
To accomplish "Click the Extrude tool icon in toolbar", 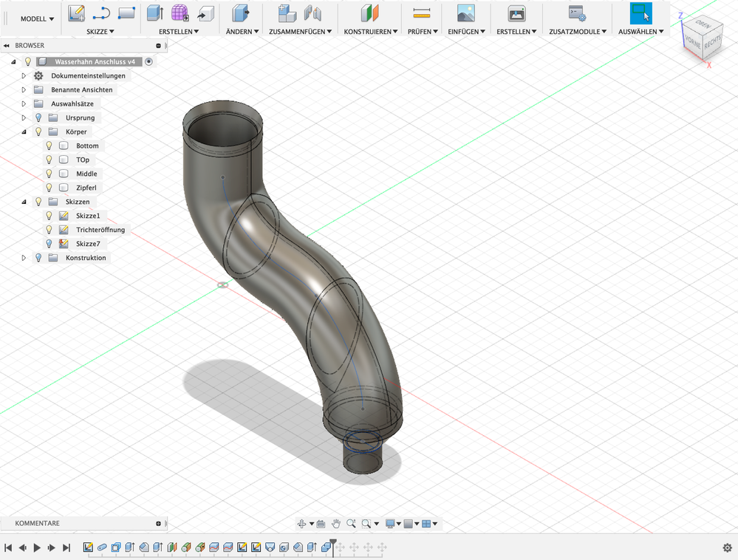I will pos(155,13).
